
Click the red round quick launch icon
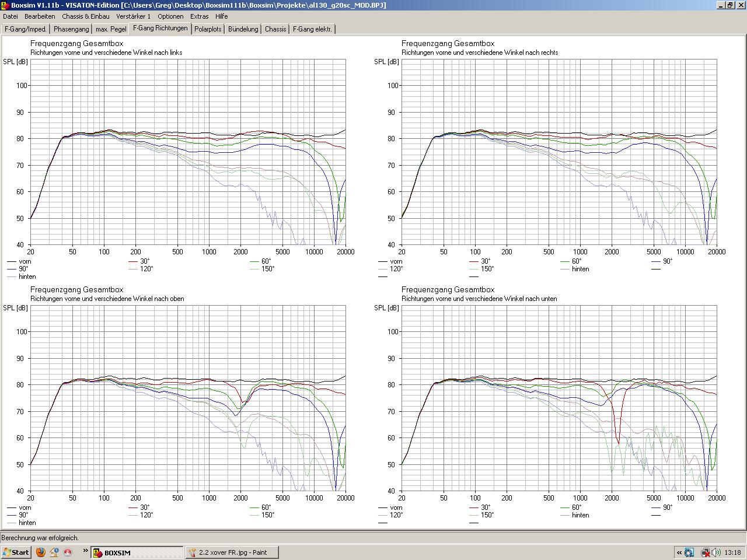68,552
